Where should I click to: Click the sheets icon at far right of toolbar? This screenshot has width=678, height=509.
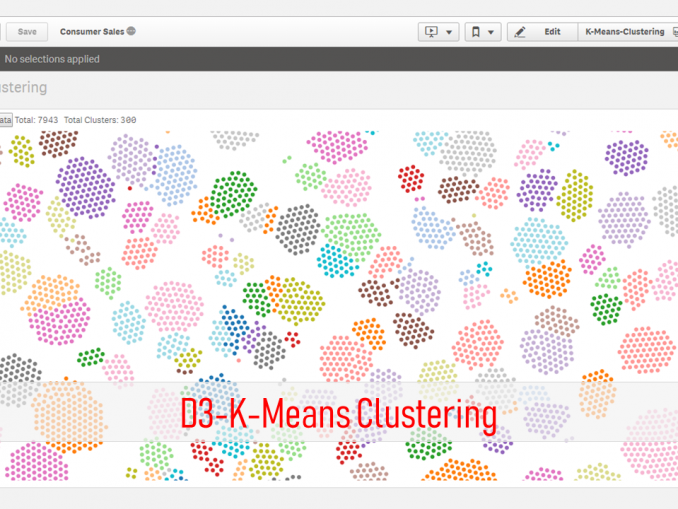click(674, 32)
